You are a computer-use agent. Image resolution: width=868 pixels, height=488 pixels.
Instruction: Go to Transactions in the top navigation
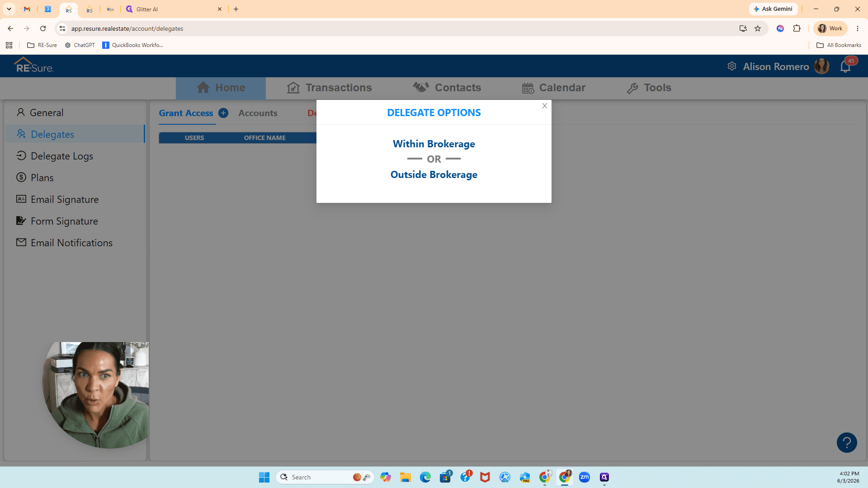[x=329, y=88]
